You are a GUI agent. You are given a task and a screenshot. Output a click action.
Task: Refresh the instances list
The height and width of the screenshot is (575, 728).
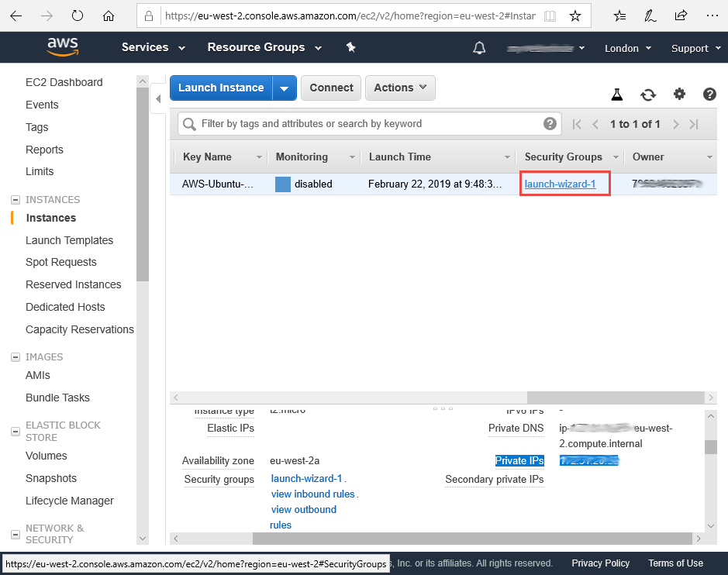coord(648,95)
